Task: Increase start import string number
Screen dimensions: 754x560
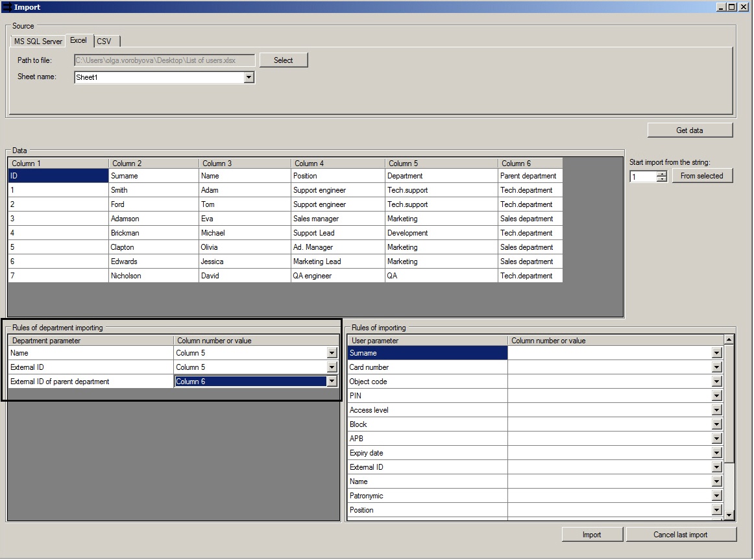Action: coord(661,173)
